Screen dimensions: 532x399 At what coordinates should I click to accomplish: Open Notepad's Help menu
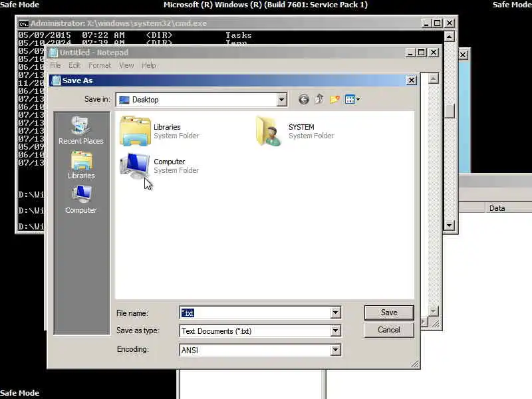click(x=148, y=65)
